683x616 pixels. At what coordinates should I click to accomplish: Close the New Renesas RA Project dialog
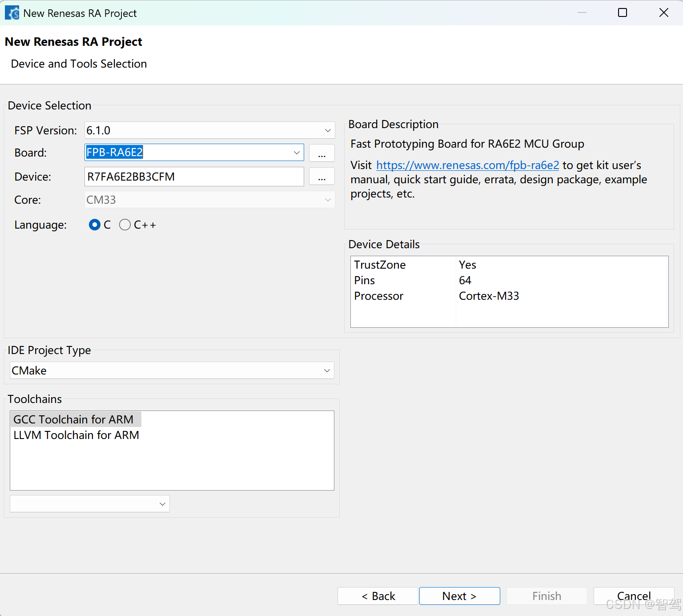tap(663, 12)
